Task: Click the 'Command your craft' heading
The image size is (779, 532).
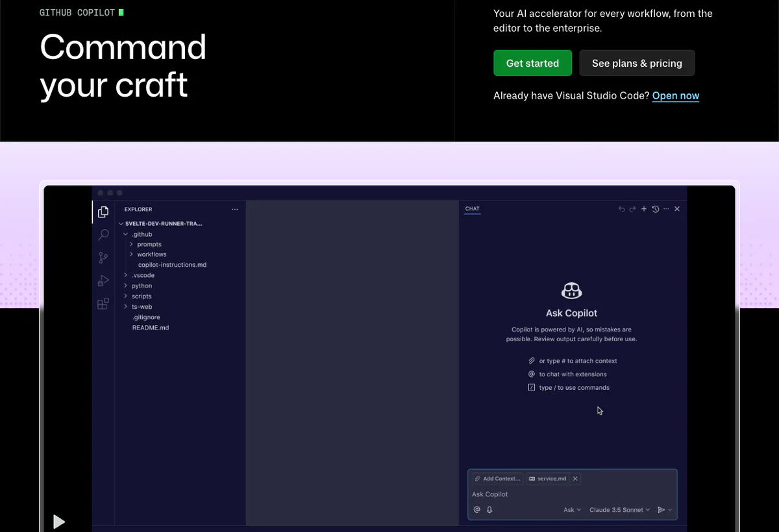Action: tap(123, 66)
